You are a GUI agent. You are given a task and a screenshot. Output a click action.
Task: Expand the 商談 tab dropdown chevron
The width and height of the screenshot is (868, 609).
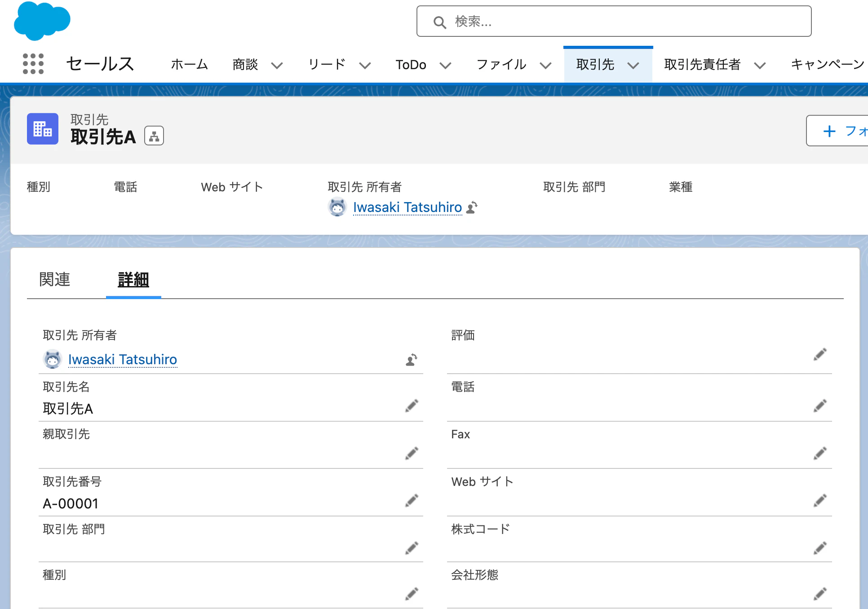click(277, 66)
